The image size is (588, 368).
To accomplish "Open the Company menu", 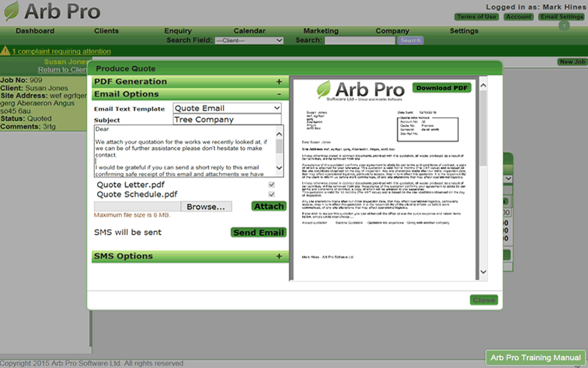I will (x=392, y=31).
